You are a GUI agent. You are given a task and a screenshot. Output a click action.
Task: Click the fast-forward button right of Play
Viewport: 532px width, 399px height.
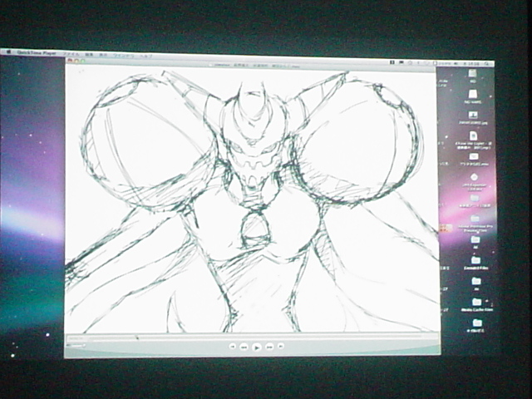pos(269,347)
